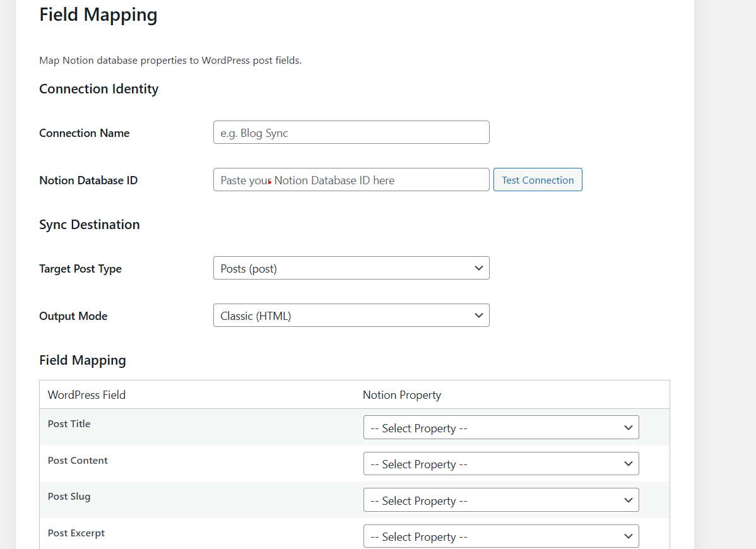Image resolution: width=756 pixels, height=549 pixels.
Task: Focus the Notion Database ID input box
Action: [x=351, y=180]
